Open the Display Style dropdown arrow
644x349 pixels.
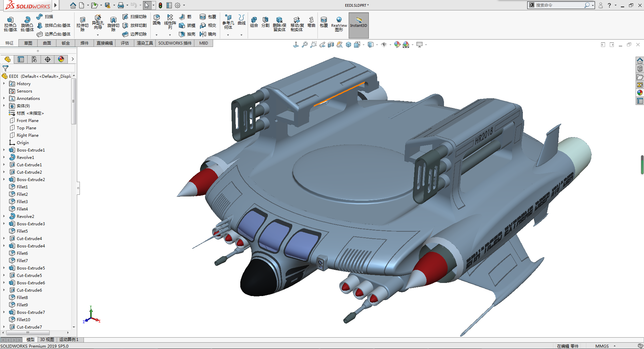(377, 45)
